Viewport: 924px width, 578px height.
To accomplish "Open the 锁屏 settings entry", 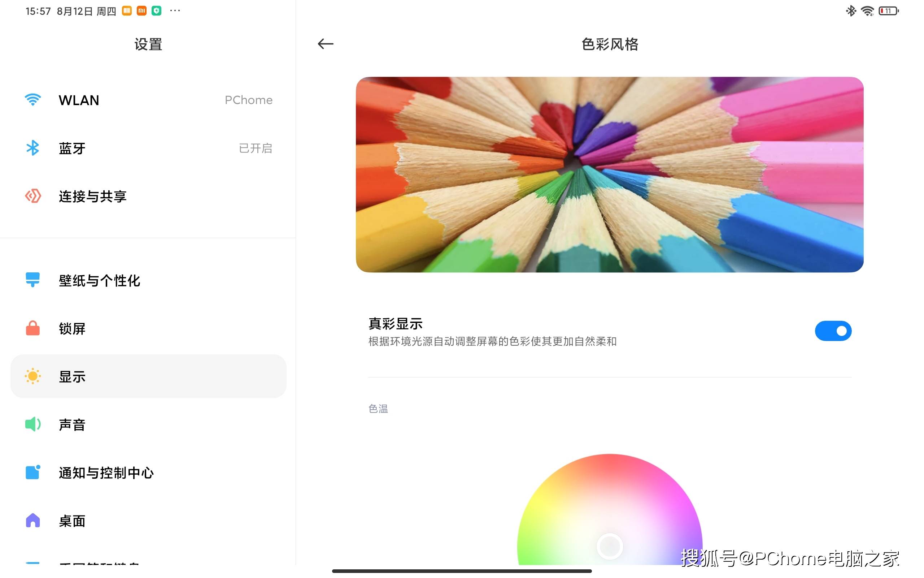I will click(x=148, y=328).
